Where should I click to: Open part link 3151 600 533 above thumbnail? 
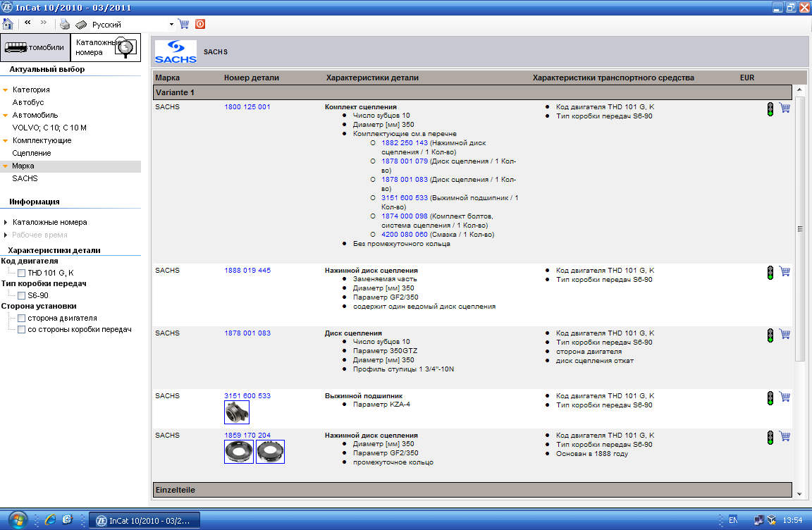point(247,396)
